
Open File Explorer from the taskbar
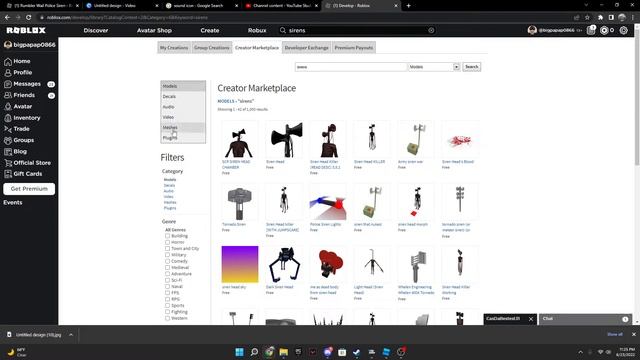pyautogui.click(x=284, y=352)
